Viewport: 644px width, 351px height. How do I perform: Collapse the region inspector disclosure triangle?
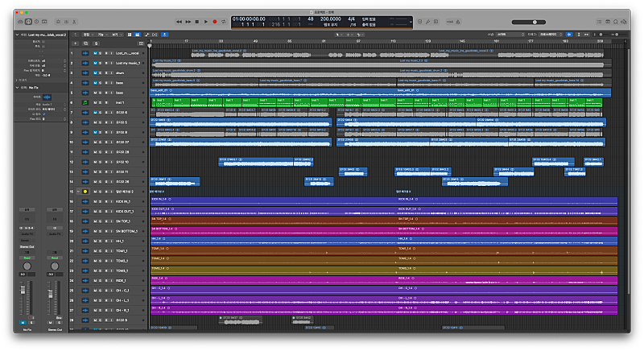pos(17,35)
